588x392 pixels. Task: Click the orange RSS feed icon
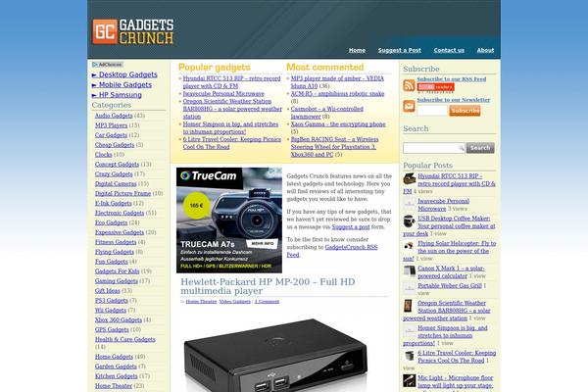click(x=409, y=85)
